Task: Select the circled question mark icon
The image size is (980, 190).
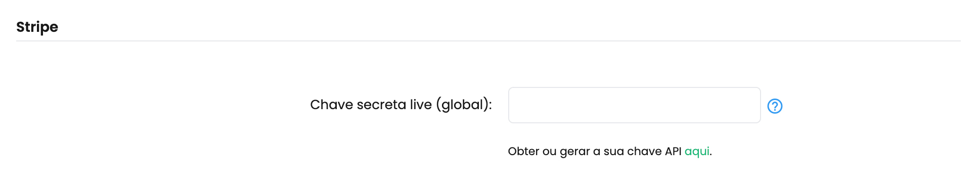Action: point(775,106)
